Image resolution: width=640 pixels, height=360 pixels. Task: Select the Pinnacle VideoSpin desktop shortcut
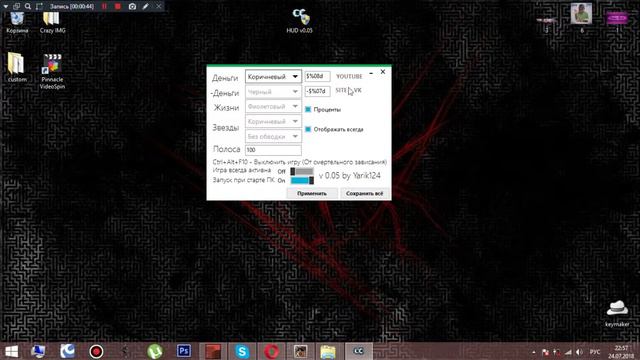click(x=52, y=71)
